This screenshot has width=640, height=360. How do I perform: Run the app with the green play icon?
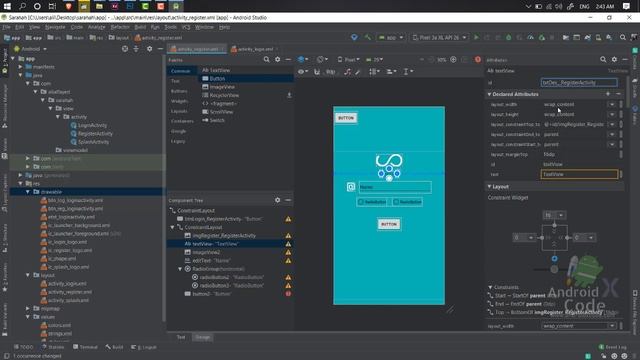tap(476, 37)
